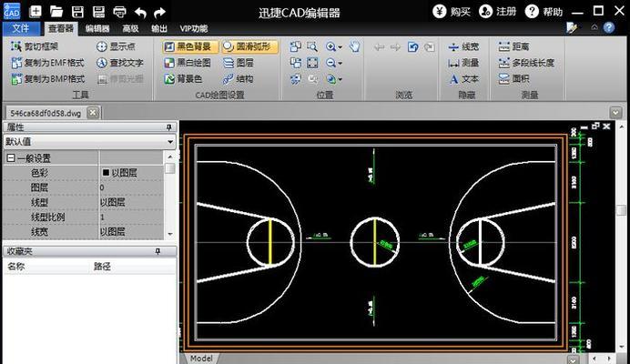The image size is (630, 364).
Task: Click the 图层 layer value field
Action: tap(131, 187)
